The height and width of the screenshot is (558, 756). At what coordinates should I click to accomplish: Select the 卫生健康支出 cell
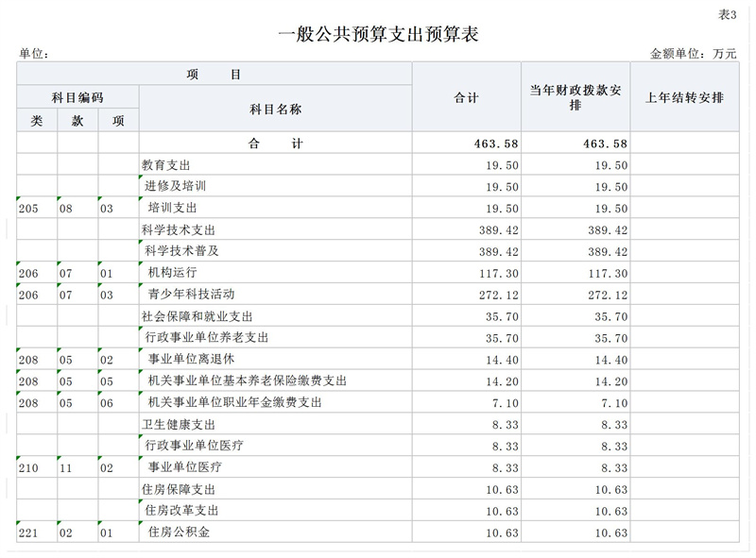point(178,423)
